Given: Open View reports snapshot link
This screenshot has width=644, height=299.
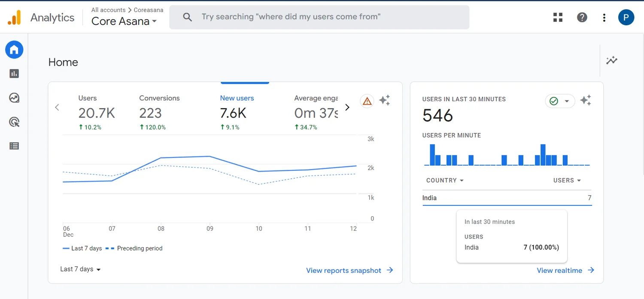Looking at the screenshot, I should click(x=349, y=270).
